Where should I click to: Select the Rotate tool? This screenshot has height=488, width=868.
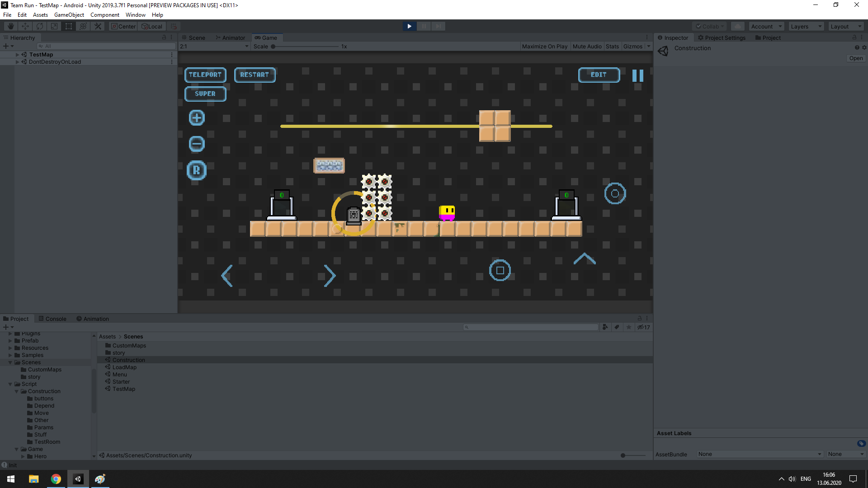point(40,26)
